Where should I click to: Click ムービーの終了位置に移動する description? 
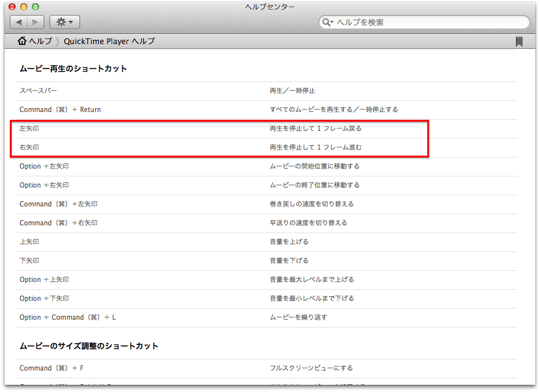[x=315, y=185]
